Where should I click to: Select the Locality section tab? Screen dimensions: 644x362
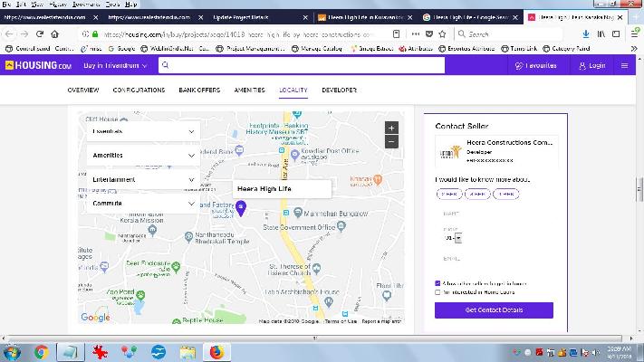[293, 90]
